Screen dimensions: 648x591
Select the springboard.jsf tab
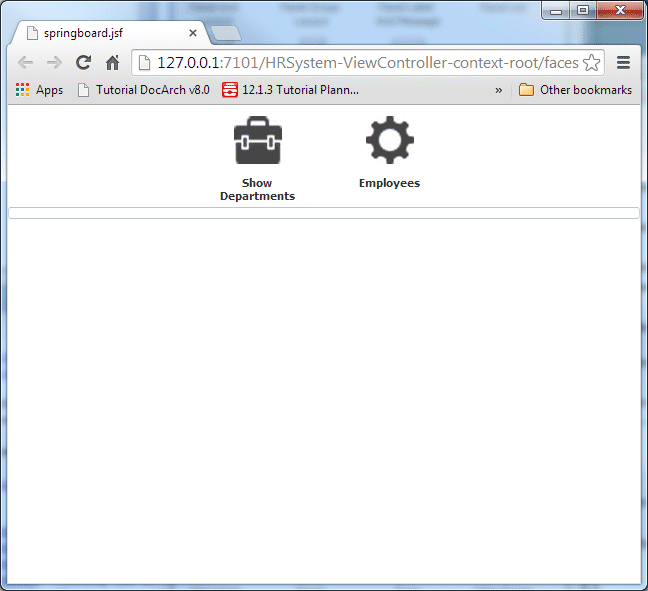[x=110, y=33]
